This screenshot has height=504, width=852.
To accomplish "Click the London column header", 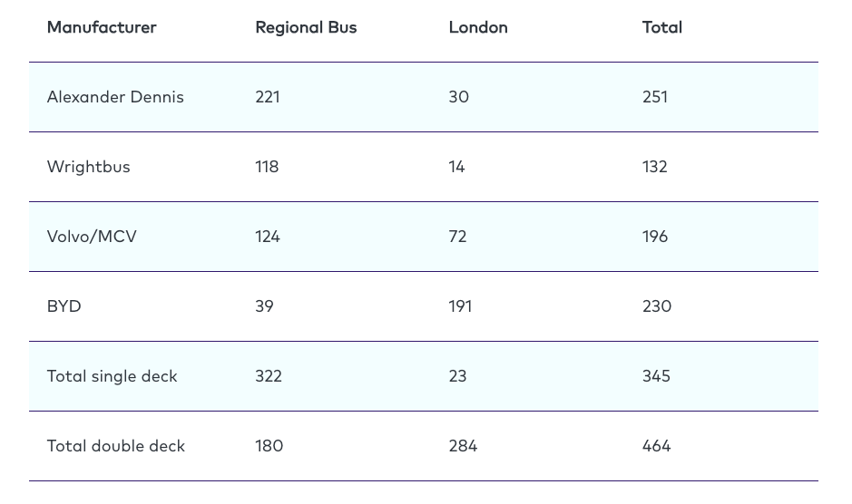I will (478, 27).
